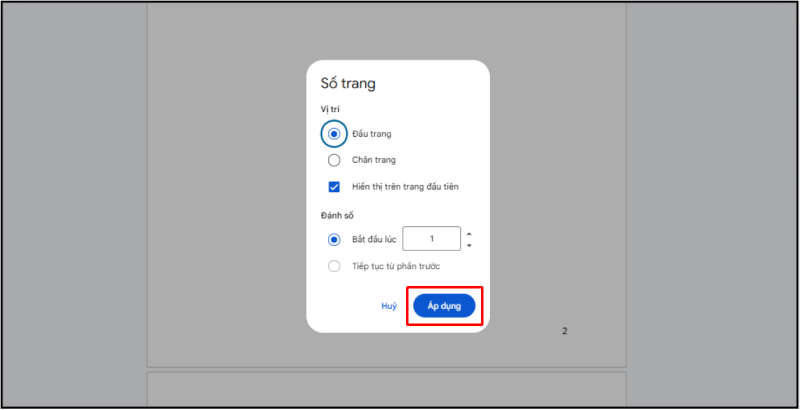Uncheck the "Hiển thị trên trang đầu tiên" checkbox

(x=334, y=186)
